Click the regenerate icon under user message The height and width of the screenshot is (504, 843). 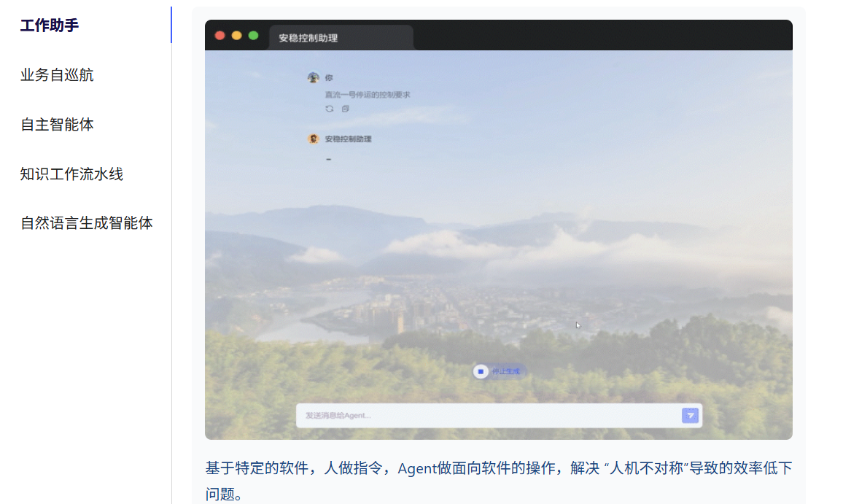pos(330,109)
